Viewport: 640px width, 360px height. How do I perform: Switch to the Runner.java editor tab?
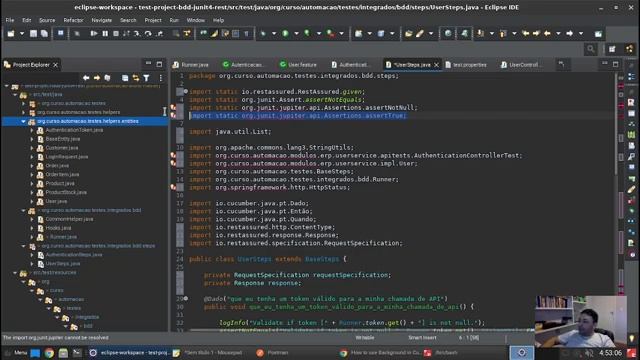tap(191, 65)
